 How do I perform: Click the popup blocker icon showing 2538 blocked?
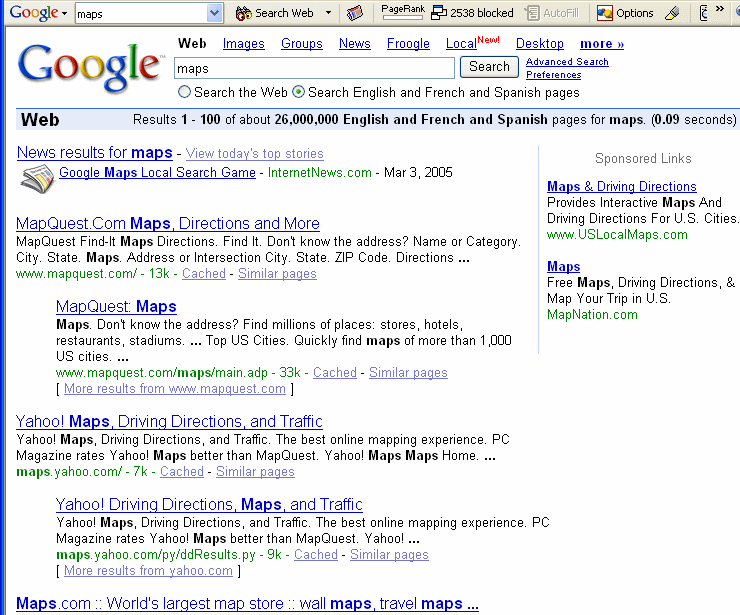point(438,13)
